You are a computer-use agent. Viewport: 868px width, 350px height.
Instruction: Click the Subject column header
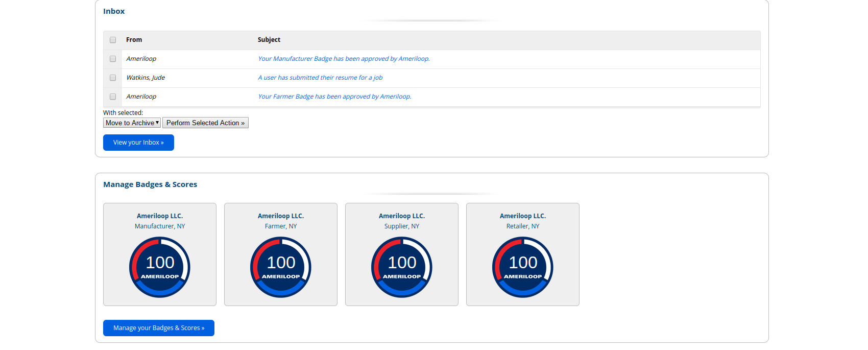269,40
